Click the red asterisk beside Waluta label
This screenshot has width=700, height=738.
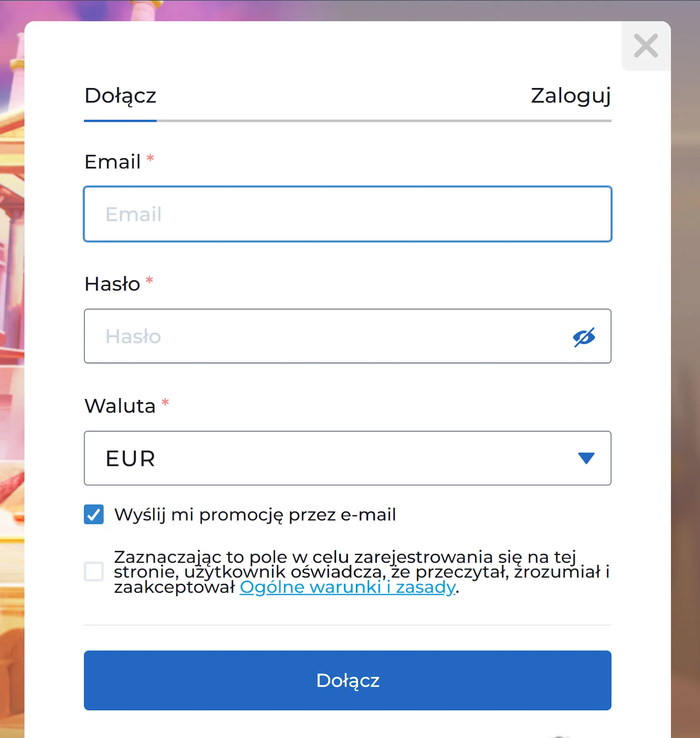166,402
